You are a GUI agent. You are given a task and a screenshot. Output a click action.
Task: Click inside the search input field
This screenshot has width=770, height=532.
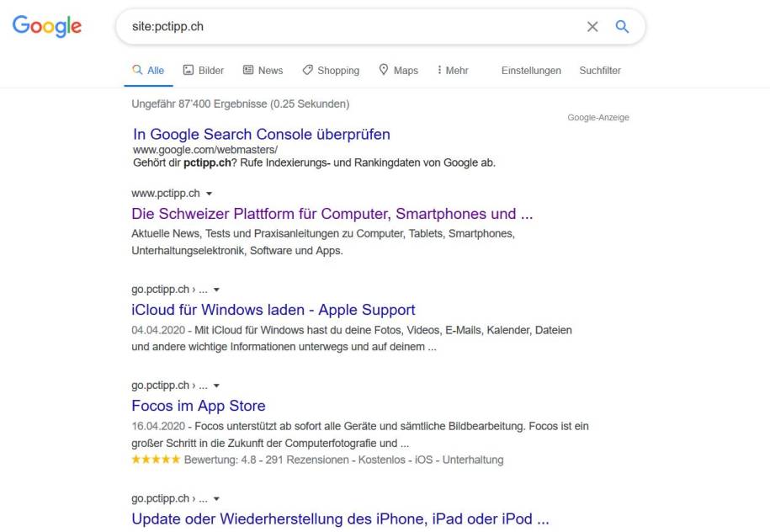pos(353,27)
